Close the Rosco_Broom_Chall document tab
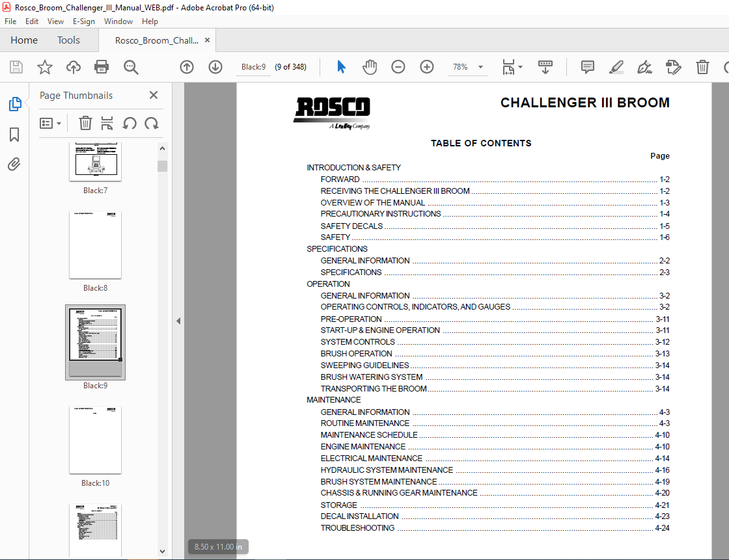The height and width of the screenshot is (560, 729). (x=208, y=40)
